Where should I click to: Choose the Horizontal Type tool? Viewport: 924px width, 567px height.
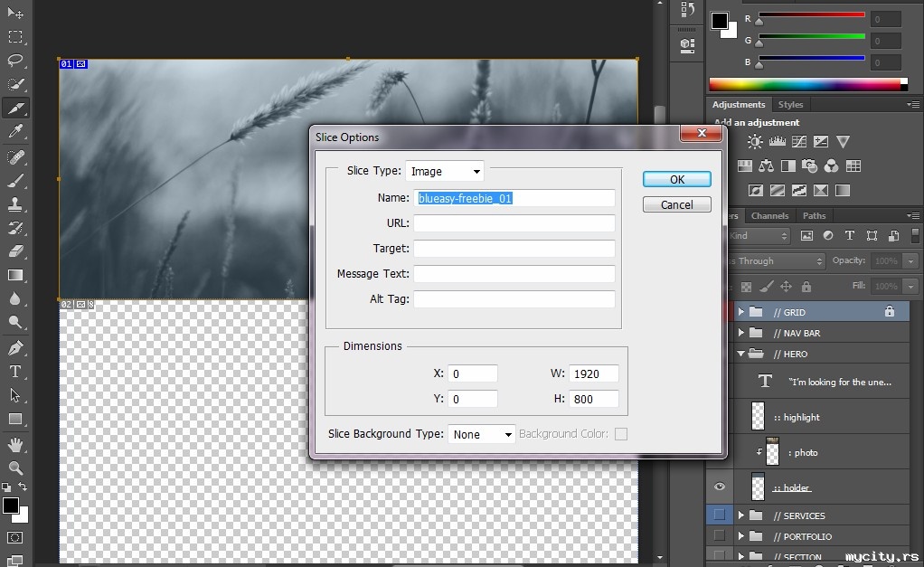pyautogui.click(x=15, y=371)
